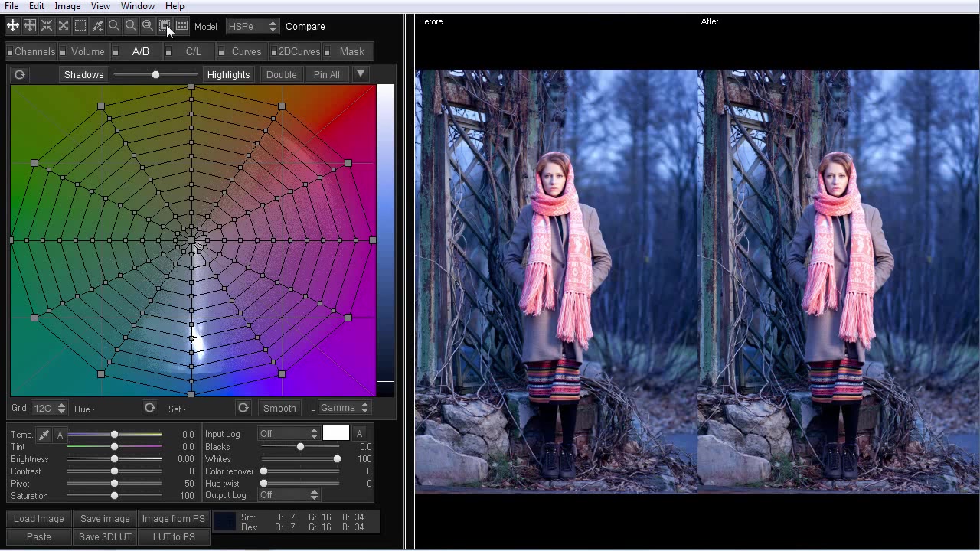Select the Move/Pan tool in the toolbar
The width and height of the screenshot is (980, 551).
(12, 26)
